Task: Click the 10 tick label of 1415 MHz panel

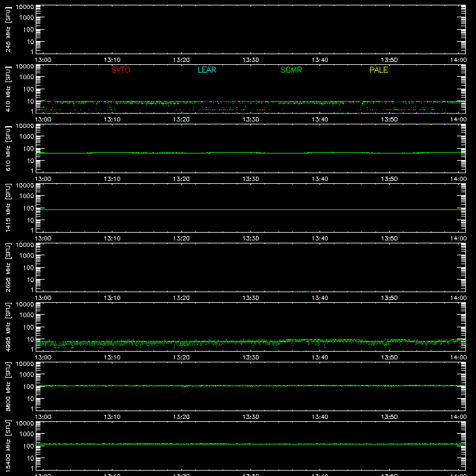Action: click(31, 220)
